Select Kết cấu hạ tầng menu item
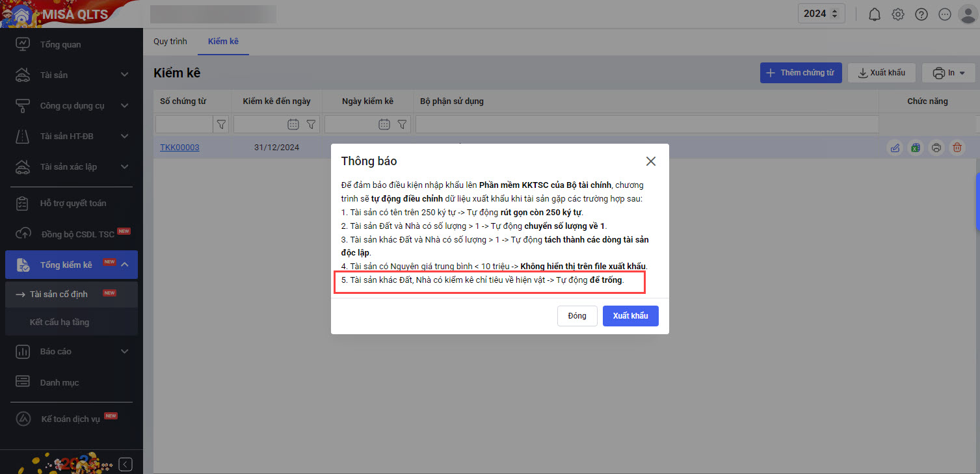This screenshot has width=980, height=474. (x=59, y=322)
